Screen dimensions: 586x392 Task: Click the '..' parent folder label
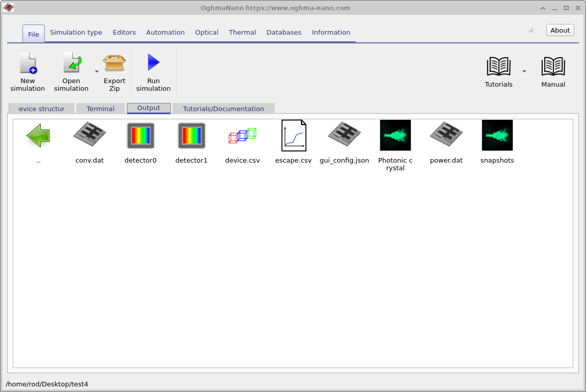point(39,161)
